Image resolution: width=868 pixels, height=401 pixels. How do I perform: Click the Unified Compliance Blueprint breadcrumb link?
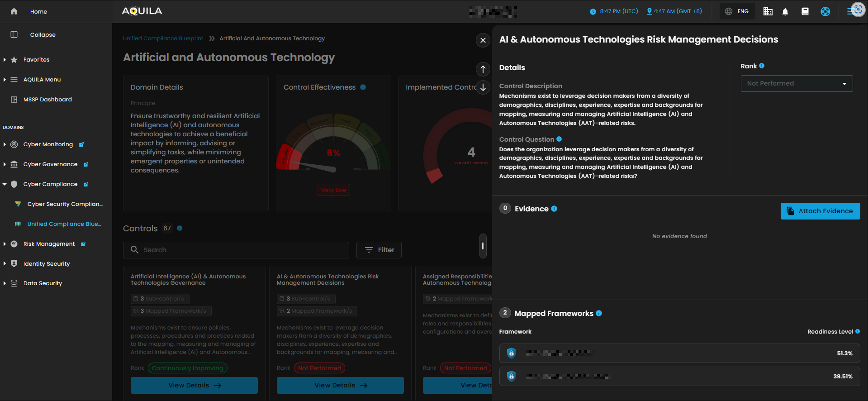163,38
